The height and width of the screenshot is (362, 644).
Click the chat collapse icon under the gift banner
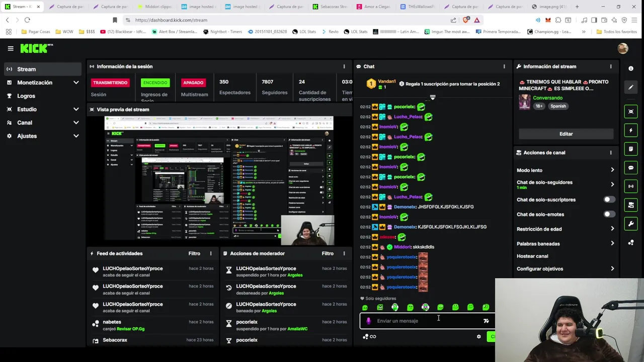[433, 97]
